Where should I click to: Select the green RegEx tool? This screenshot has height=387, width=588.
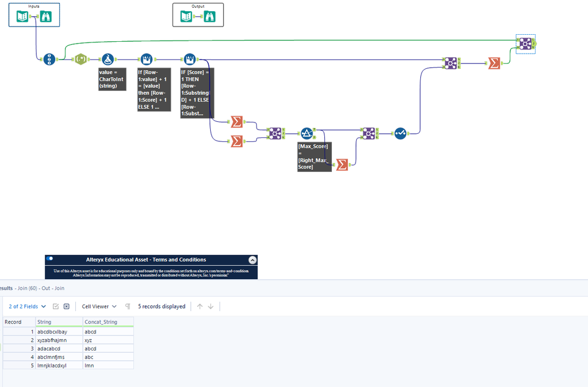81,59
